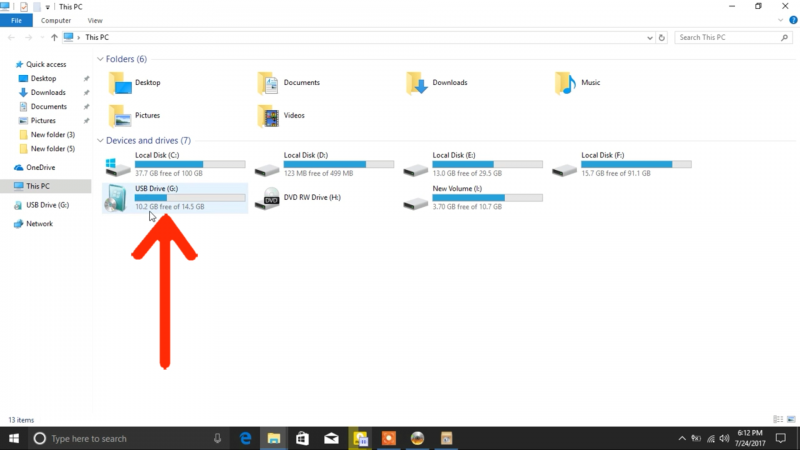
Task: Open Customize Quick Access Toolbar dropdown
Action: 47,7
